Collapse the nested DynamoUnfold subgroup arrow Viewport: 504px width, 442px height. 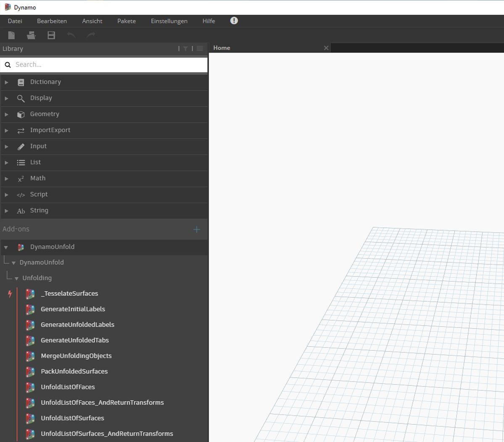(13, 263)
